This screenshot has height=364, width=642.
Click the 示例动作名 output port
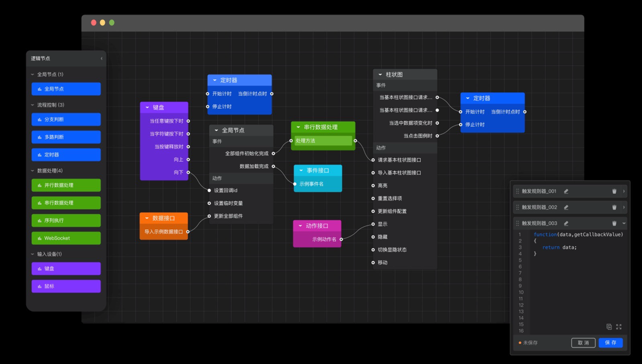(x=341, y=240)
